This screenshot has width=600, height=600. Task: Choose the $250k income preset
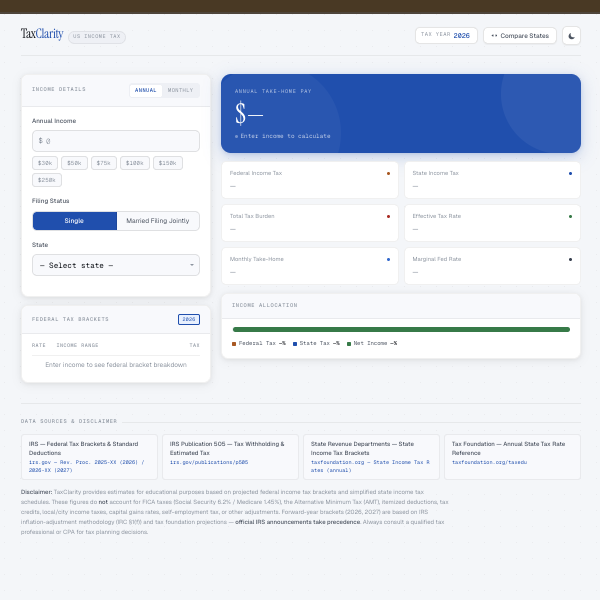pos(47,180)
